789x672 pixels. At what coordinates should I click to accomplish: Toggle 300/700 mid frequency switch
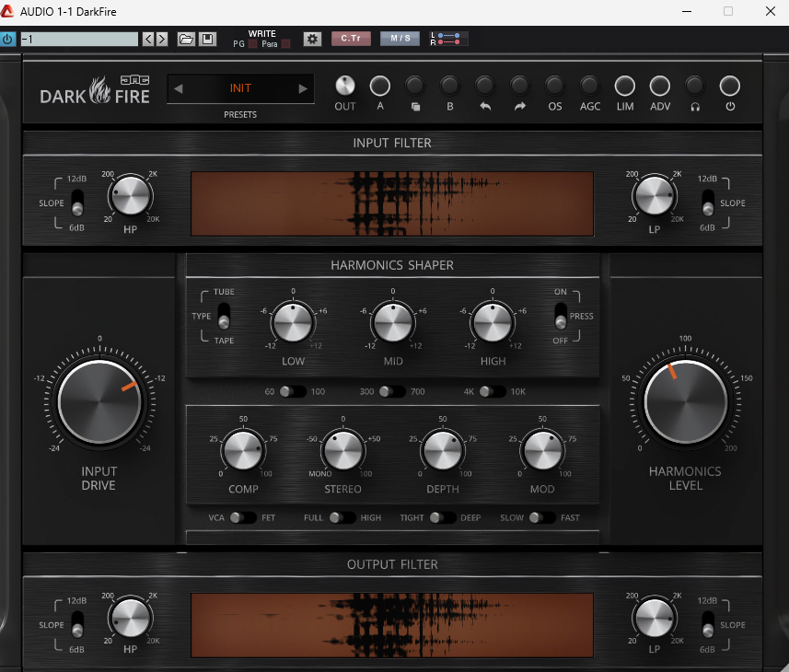[392, 391]
